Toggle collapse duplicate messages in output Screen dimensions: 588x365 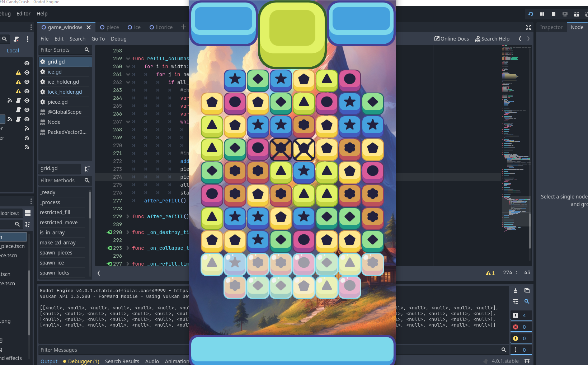516,301
